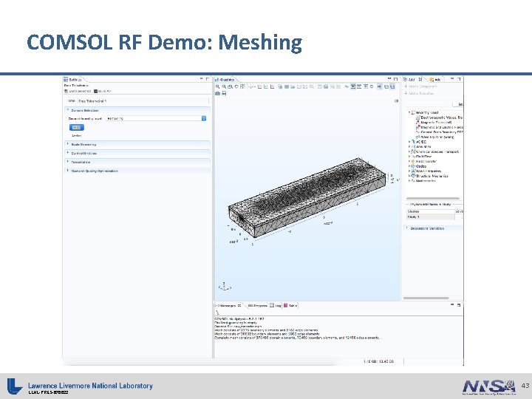This screenshot has height=399, width=532.
Task: Click the Build All icon
Action: [x=95, y=92]
